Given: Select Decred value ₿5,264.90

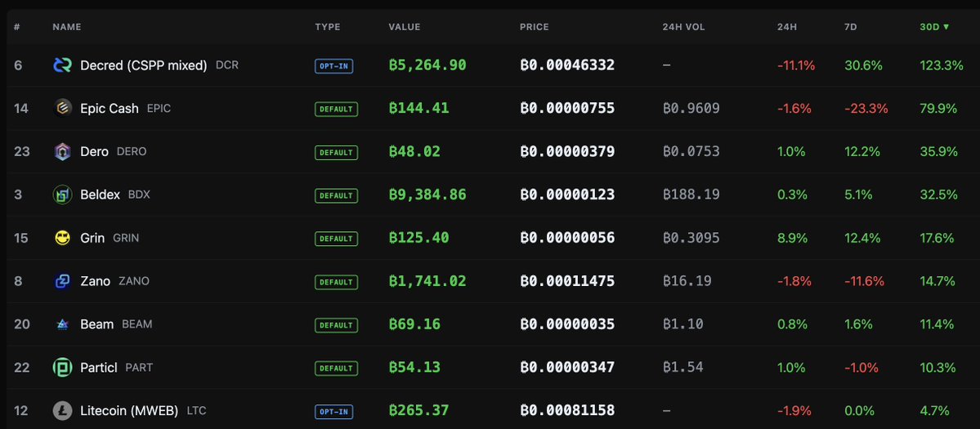Looking at the screenshot, I should click(x=427, y=65).
